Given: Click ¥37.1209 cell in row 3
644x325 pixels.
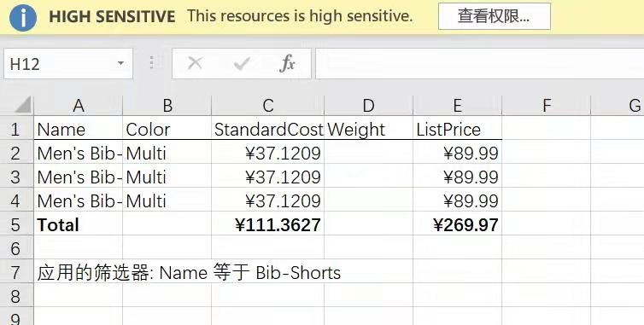Looking at the screenshot, I should click(x=268, y=177).
